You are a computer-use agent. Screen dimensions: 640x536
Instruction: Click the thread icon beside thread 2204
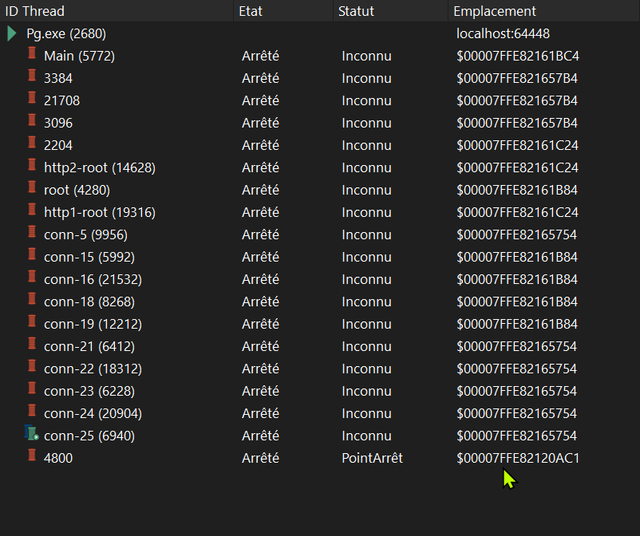[x=32, y=143]
